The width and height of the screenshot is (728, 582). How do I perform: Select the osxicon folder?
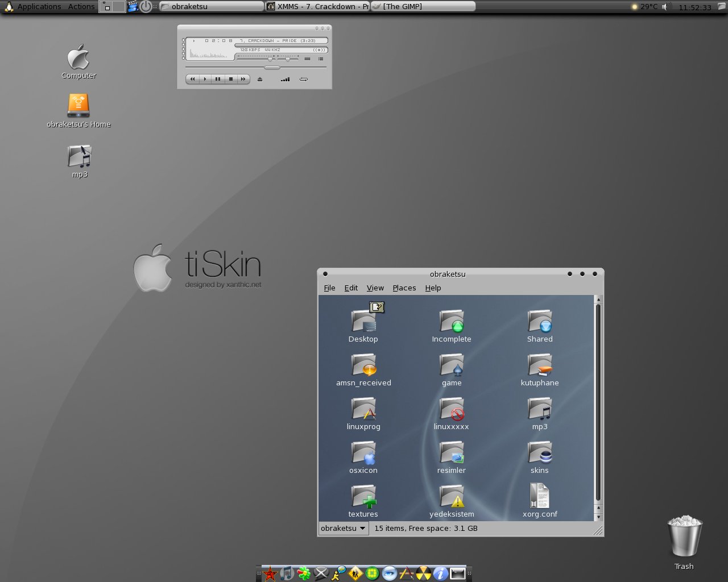(363, 458)
